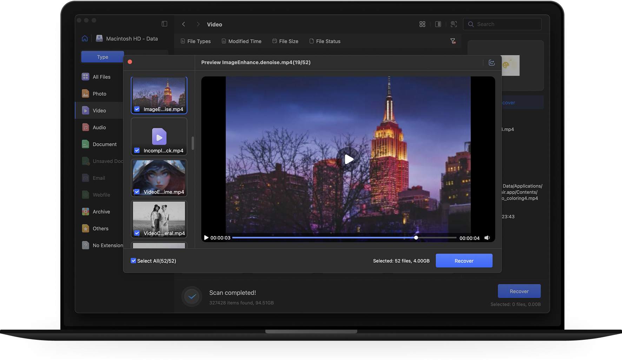The image size is (622, 364).
Task: Click the video progress slider handle
Action: point(416,238)
